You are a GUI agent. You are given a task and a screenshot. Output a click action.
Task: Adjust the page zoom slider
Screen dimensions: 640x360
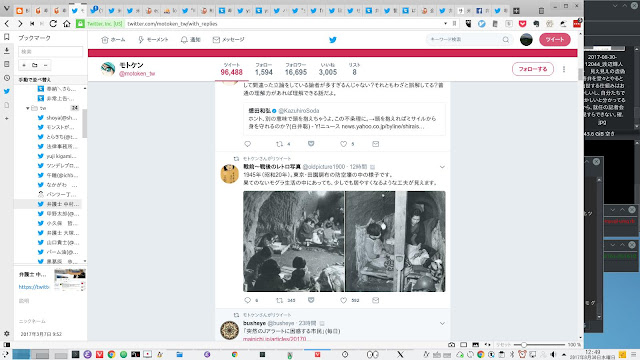tap(539, 344)
